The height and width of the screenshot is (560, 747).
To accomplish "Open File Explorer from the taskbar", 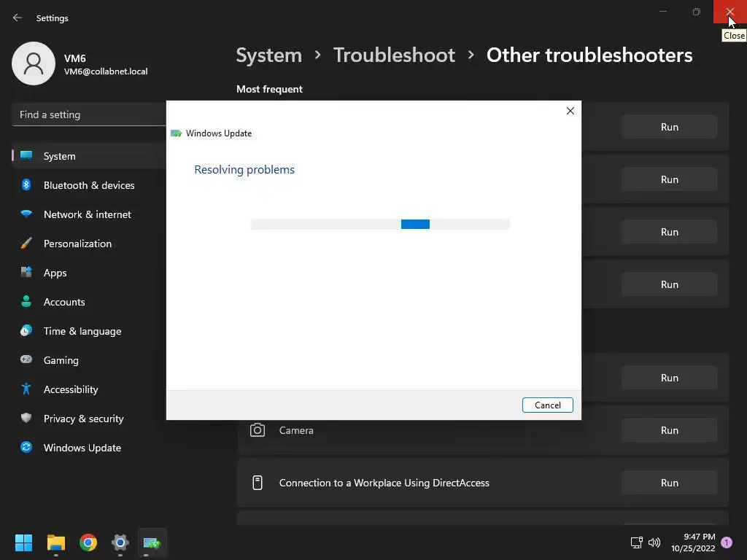I will 55,542.
